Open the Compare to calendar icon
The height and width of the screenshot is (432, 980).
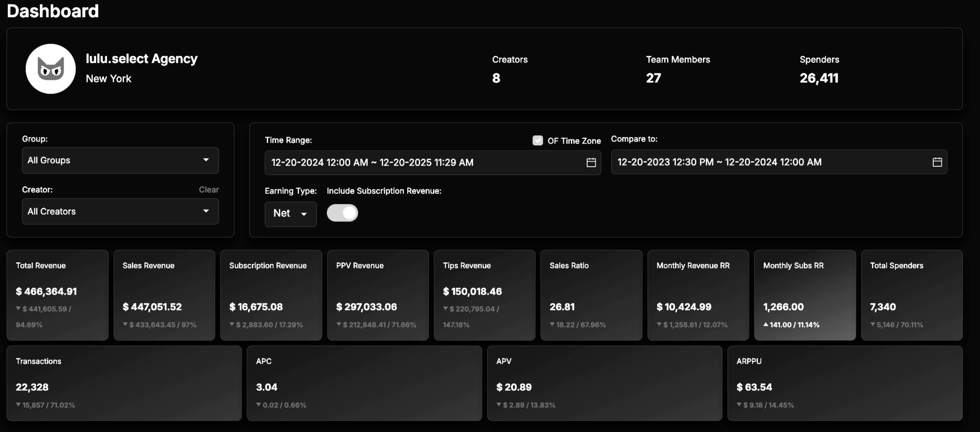(x=937, y=162)
